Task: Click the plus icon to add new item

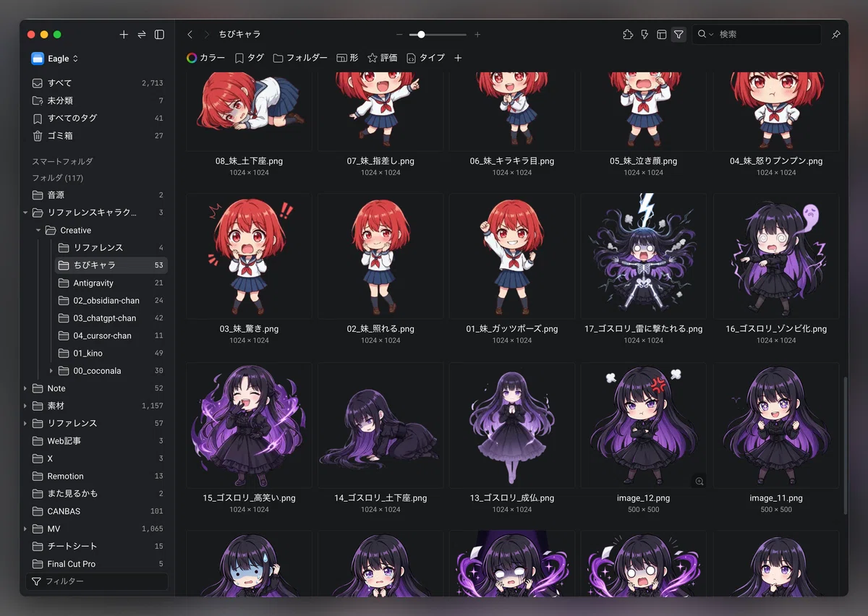Action: (124, 35)
